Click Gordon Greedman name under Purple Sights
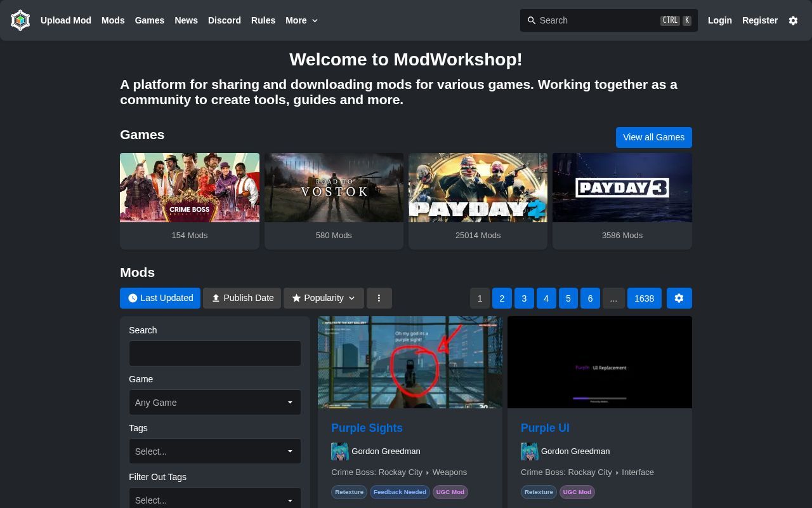The image size is (812, 508). [x=386, y=451]
